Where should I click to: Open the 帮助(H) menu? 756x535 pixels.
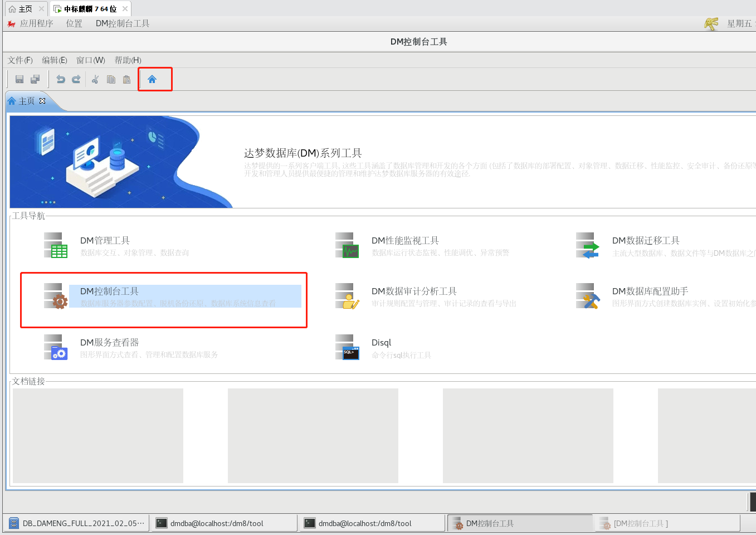coord(128,60)
